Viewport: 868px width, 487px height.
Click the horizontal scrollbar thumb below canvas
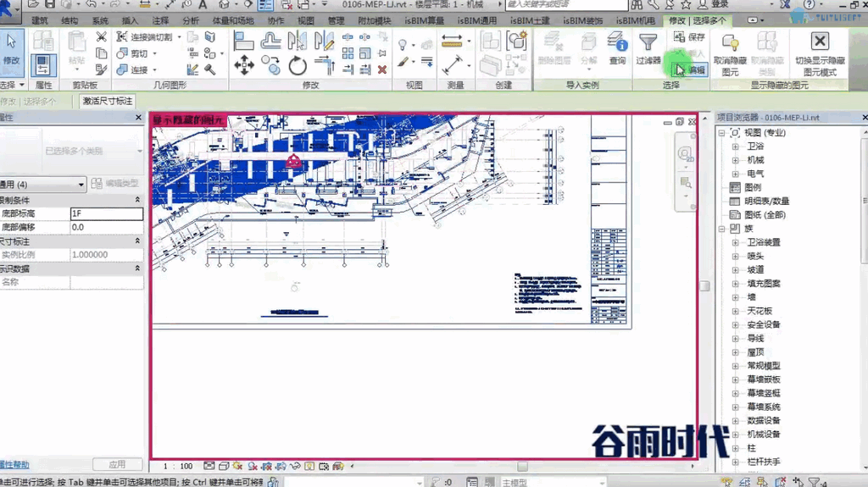click(522, 467)
